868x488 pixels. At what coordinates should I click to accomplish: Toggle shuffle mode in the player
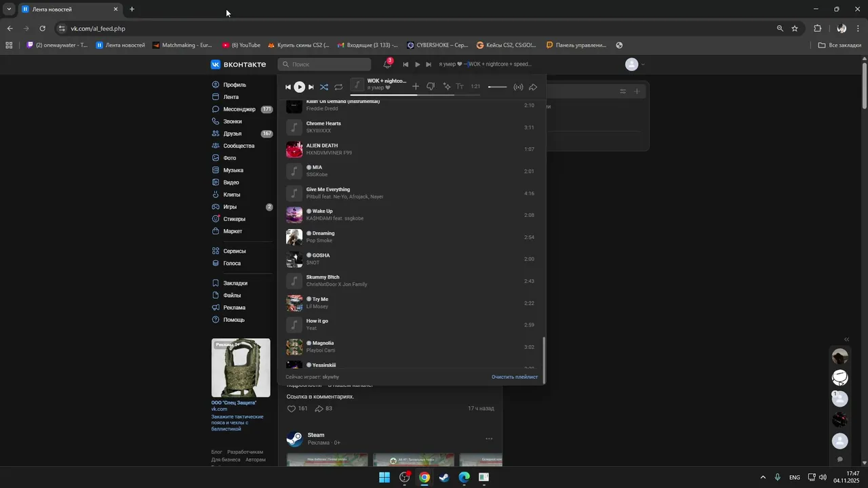[x=324, y=87]
